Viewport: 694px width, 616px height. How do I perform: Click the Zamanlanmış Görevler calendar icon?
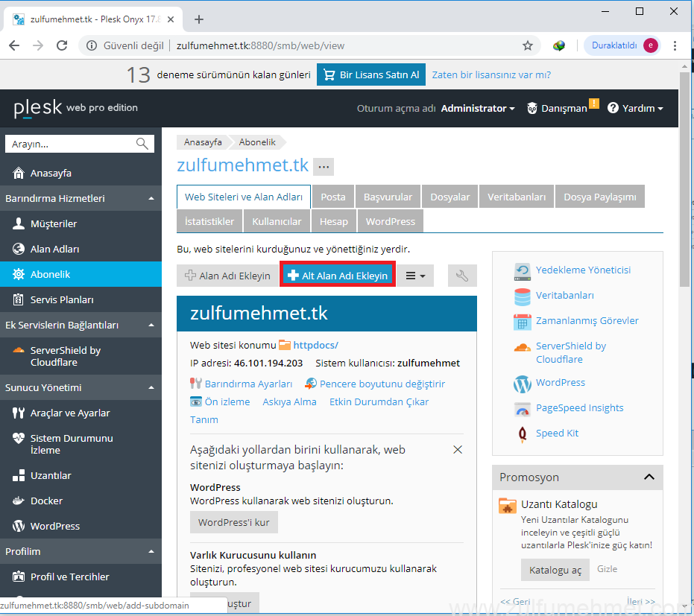point(523,321)
